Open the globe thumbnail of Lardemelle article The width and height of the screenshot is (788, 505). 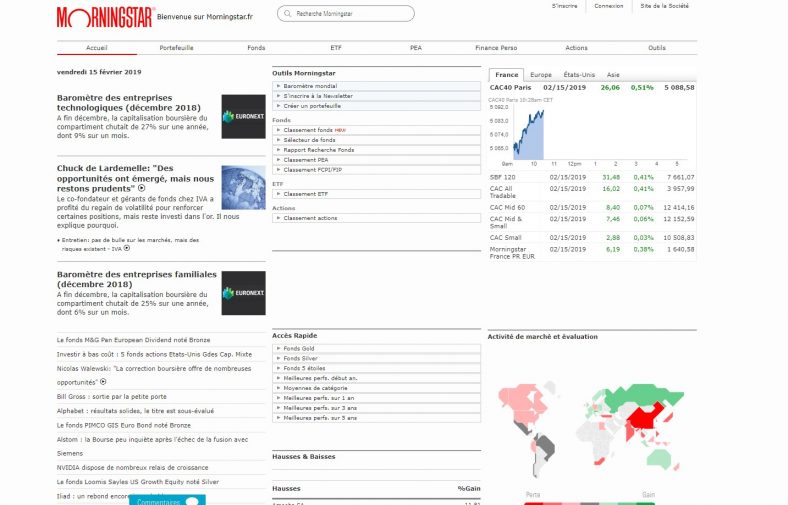pos(244,187)
